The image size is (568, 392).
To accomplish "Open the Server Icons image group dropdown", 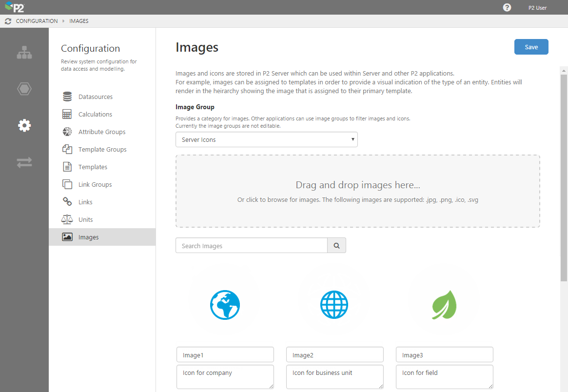I will click(266, 139).
